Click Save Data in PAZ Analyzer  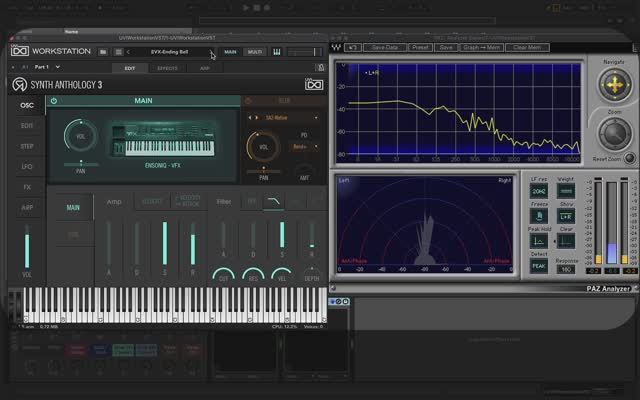384,47
